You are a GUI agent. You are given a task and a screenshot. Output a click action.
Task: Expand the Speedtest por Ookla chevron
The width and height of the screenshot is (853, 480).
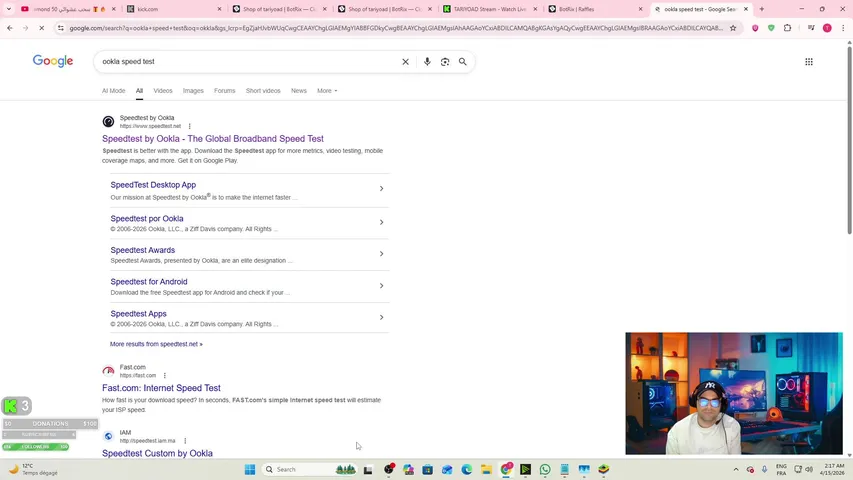(381, 222)
